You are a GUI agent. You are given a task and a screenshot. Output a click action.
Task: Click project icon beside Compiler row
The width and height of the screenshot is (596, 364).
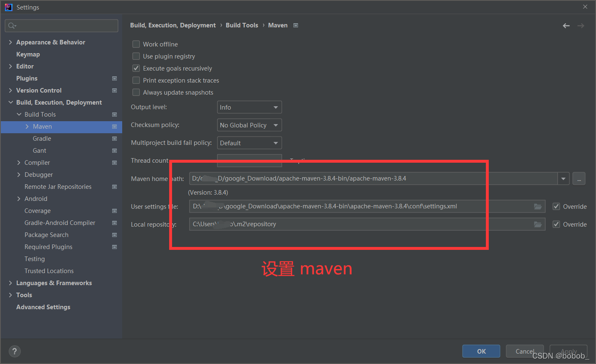115,163
